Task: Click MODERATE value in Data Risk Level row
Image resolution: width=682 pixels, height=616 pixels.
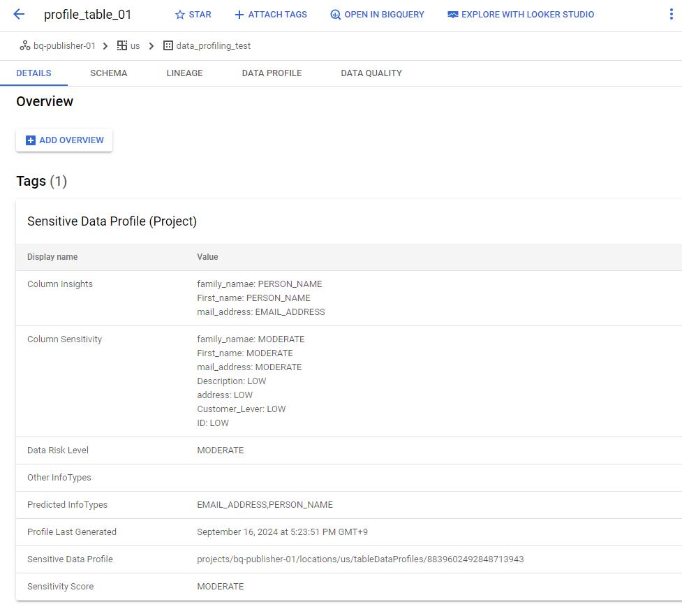Action: (x=221, y=450)
